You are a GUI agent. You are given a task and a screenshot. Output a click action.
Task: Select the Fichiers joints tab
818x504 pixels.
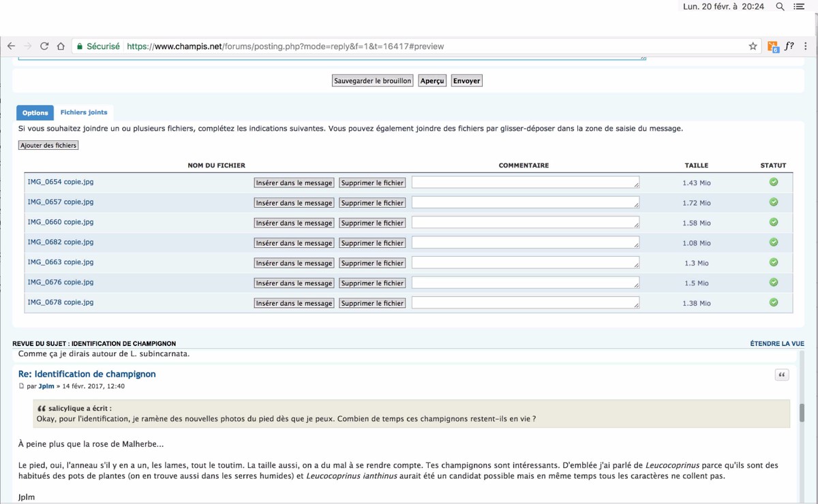(84, 112)
